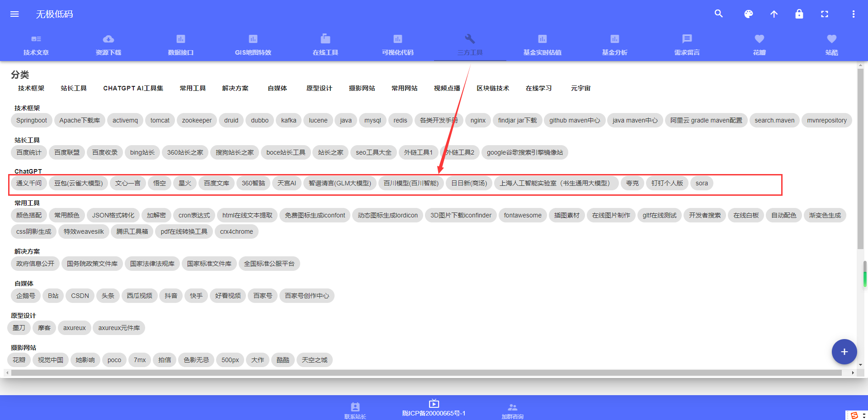Click the 陇ICP备 record video icon
The height and width of the screenshot is (420, 868).
click(434, 403)
